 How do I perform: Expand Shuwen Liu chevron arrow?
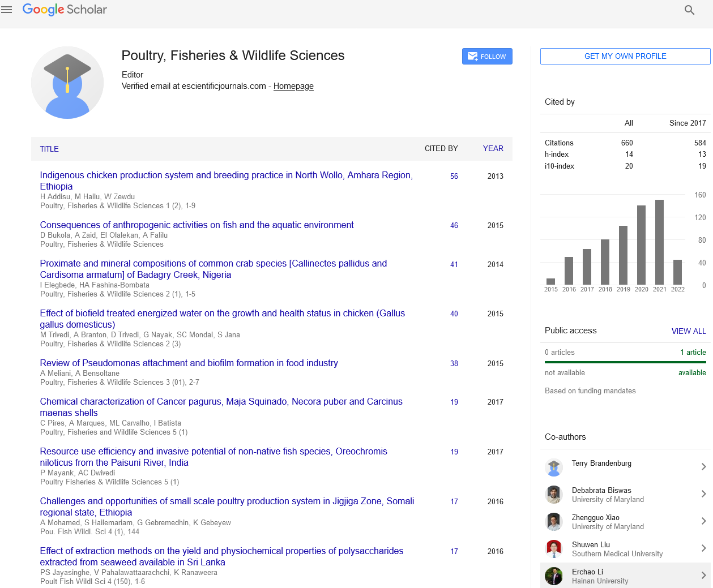(703, 548)
